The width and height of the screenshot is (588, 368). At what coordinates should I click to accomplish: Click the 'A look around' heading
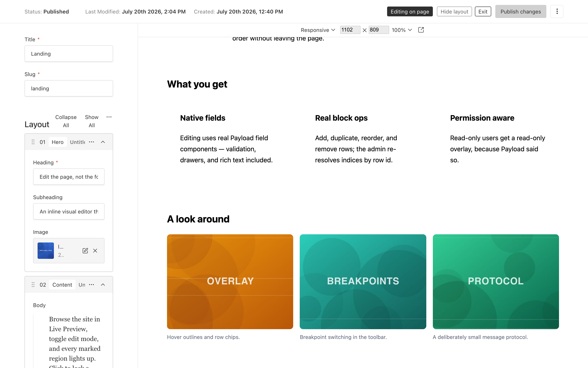[198, 219]
